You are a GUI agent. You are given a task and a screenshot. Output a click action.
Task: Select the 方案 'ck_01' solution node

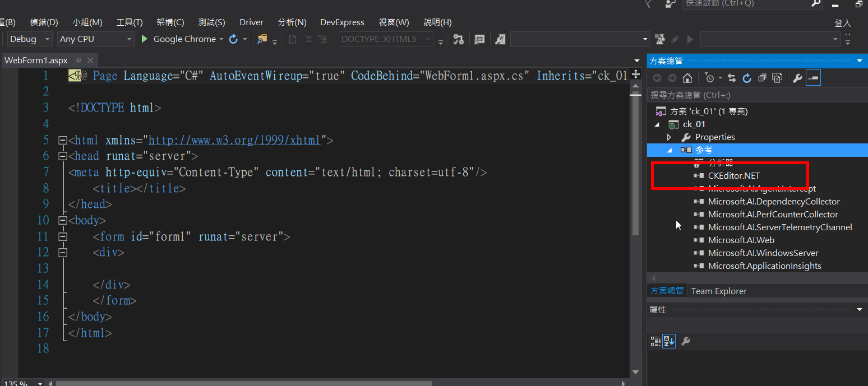pyautogui.click(x=709, y=111)
